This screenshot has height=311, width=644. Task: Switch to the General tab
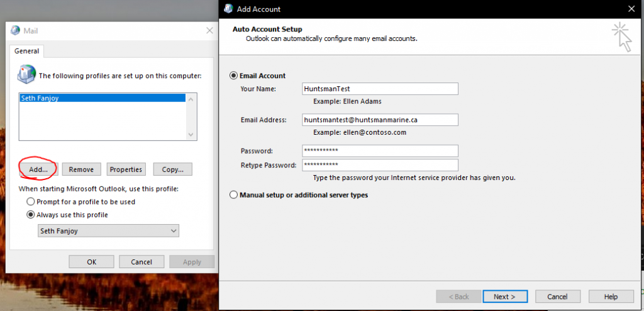click(27, 51)
